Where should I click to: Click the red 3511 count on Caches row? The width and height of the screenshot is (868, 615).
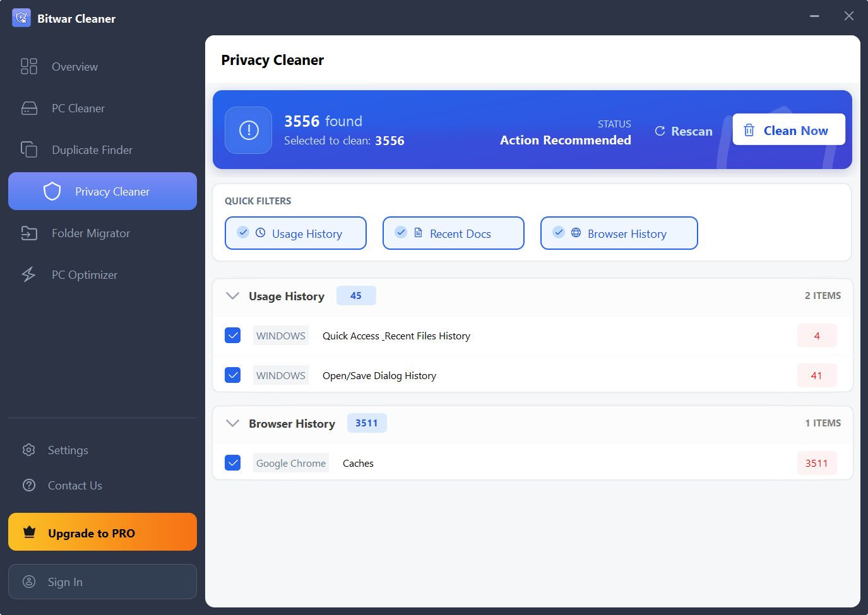(x=817, y=463)
